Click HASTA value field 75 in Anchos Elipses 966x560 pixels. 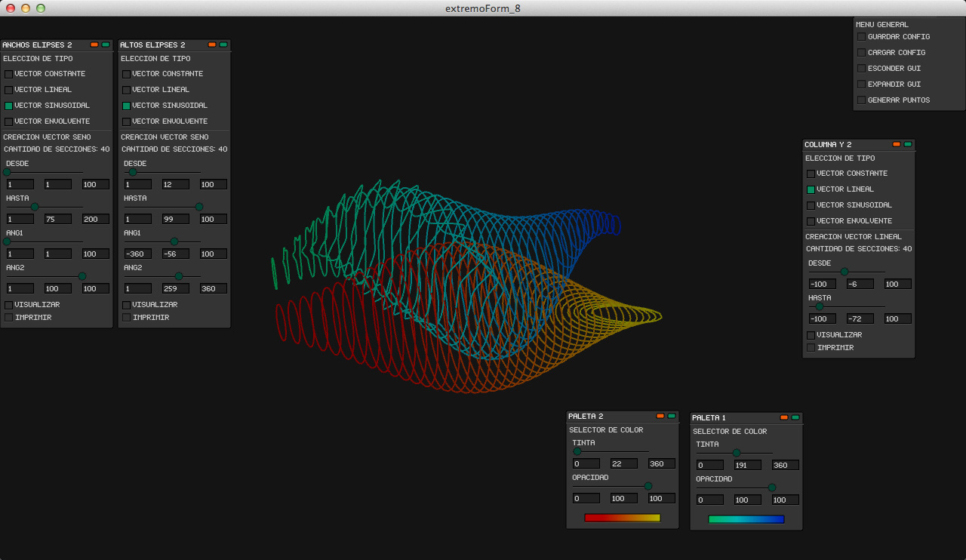click(58, 219)
